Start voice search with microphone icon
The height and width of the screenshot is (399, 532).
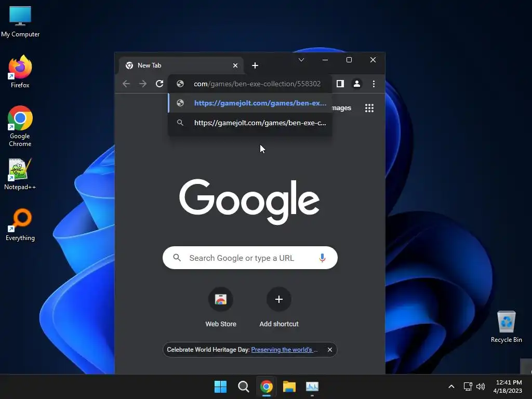tap(322, 258)
